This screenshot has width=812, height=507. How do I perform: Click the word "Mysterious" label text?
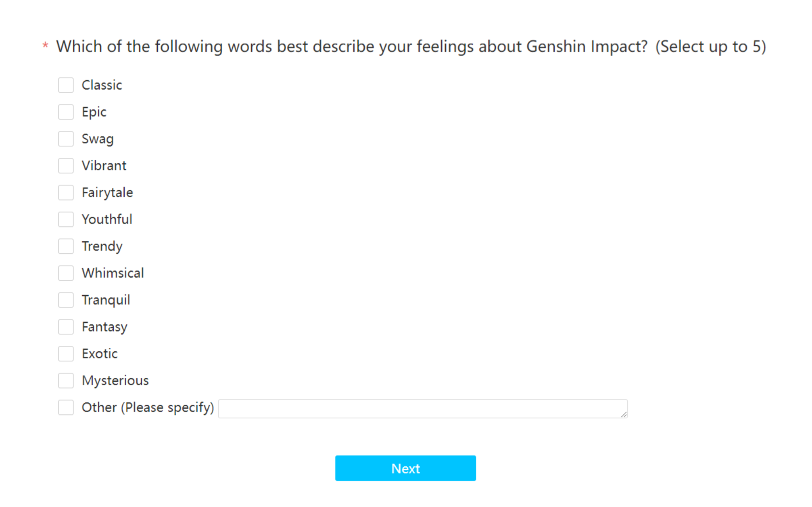[115, 380]
